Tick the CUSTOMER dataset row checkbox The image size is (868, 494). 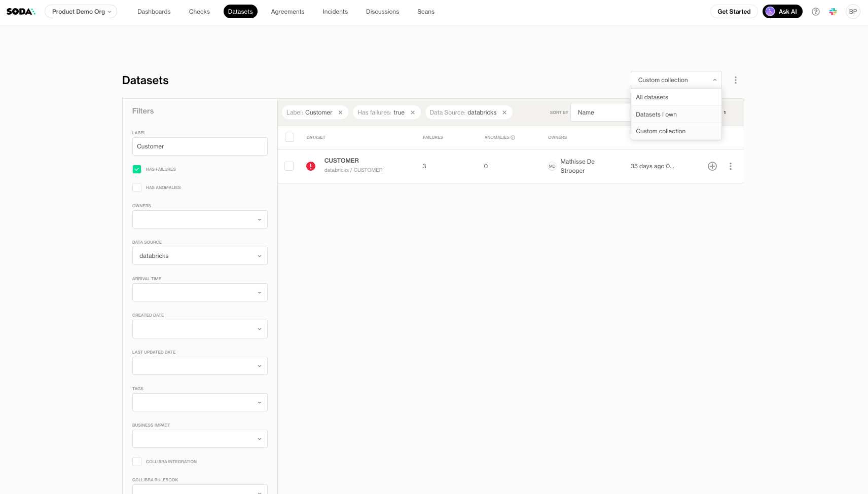(x=289, y=166)
